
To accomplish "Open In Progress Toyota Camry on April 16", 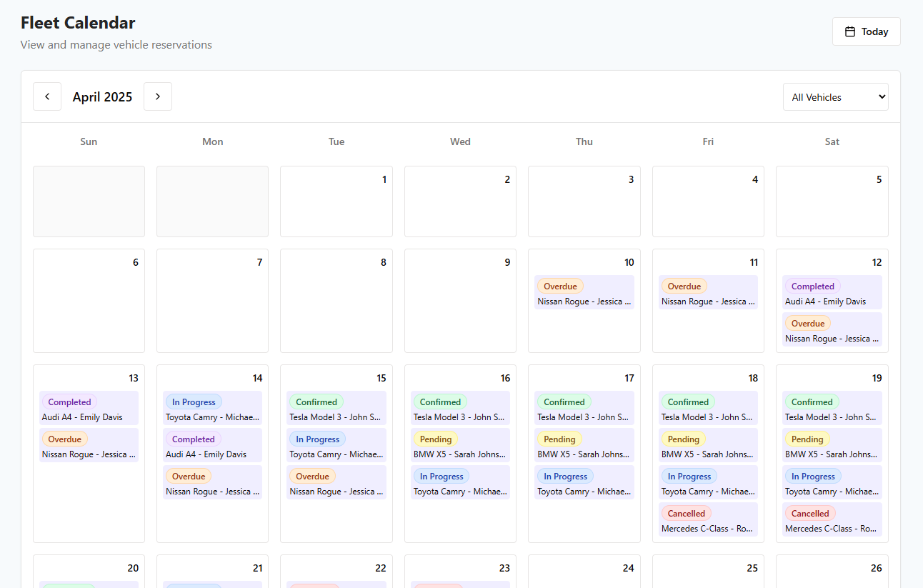I will point(460,484).
